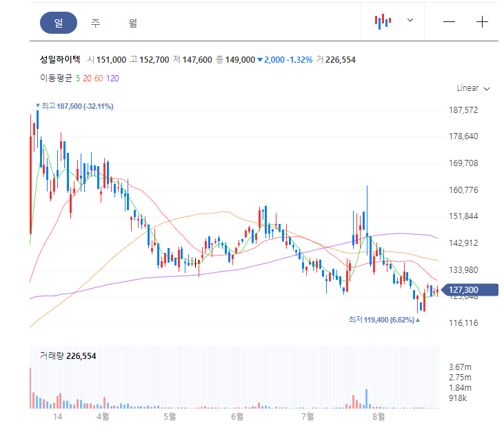
Task: Switch to the 주 (weekly) chart tab
Action: 95,23
